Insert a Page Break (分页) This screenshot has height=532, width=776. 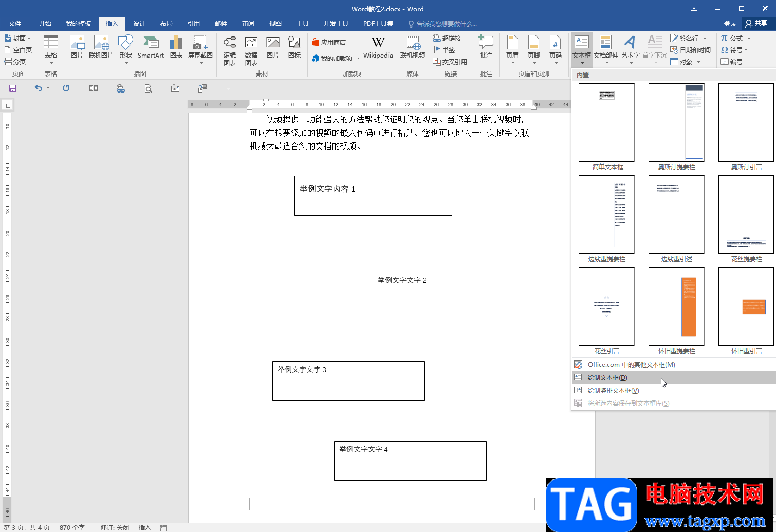[x=15, y=62]
